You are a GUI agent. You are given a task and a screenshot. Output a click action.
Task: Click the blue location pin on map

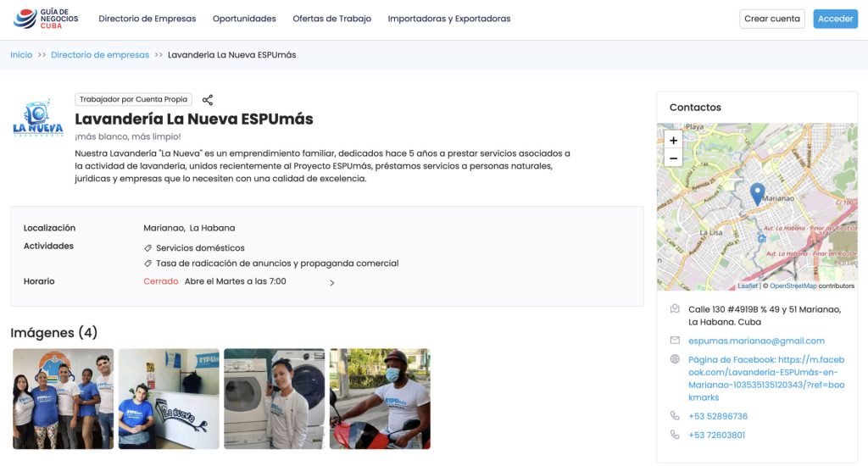point(757,193)
